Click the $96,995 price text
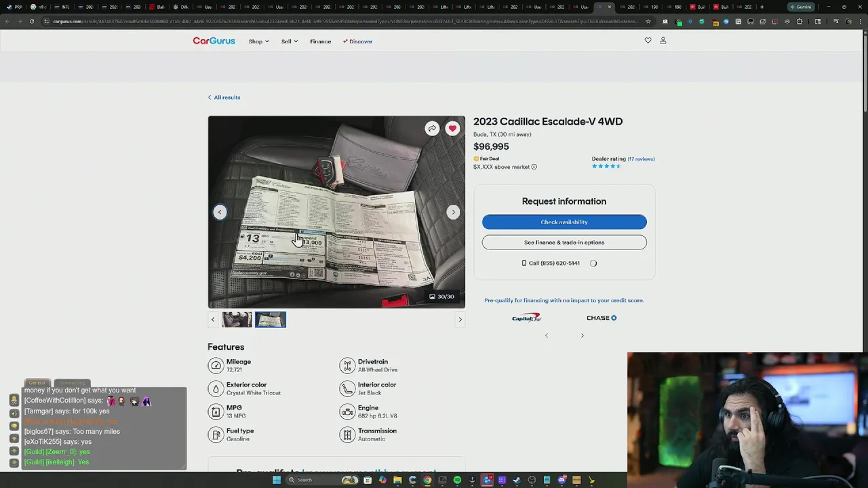The width and height of the screenshot is (868, 488). tap(491, 146)
